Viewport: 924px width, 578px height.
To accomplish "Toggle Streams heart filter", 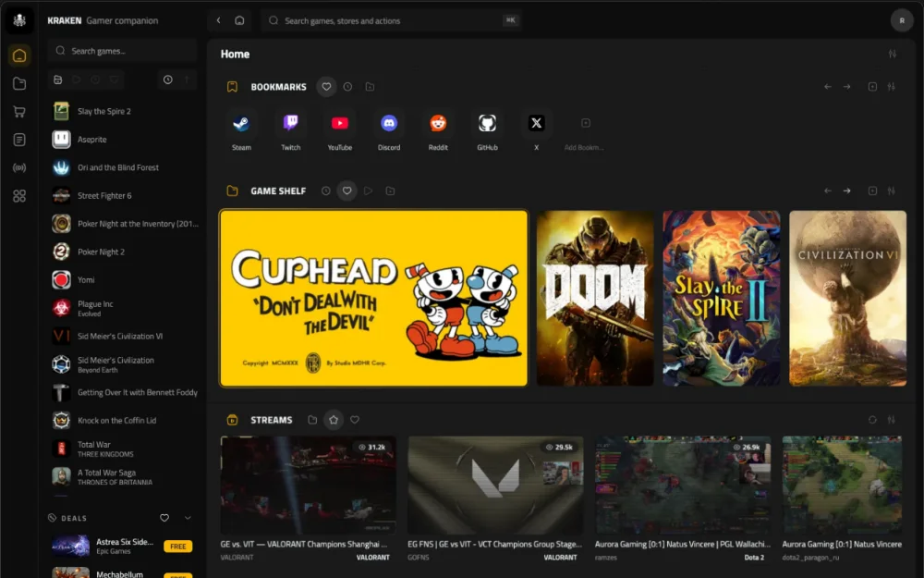I will tap(355, 420).
